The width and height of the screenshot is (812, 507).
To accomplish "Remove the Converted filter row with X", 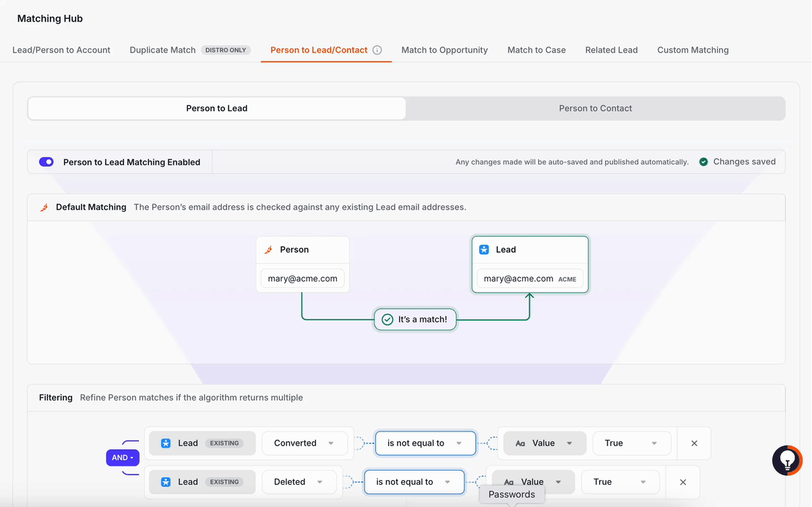I will (x=694, y=443).
